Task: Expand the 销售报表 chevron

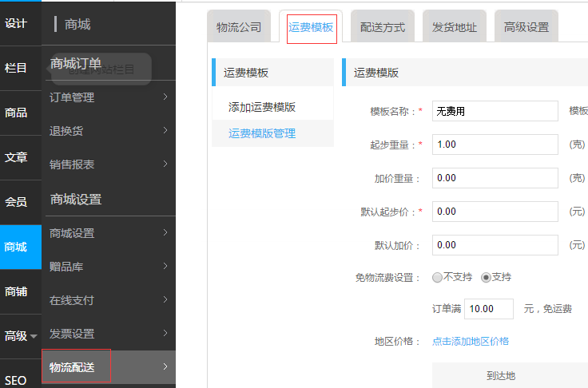Action: [165, 164]
